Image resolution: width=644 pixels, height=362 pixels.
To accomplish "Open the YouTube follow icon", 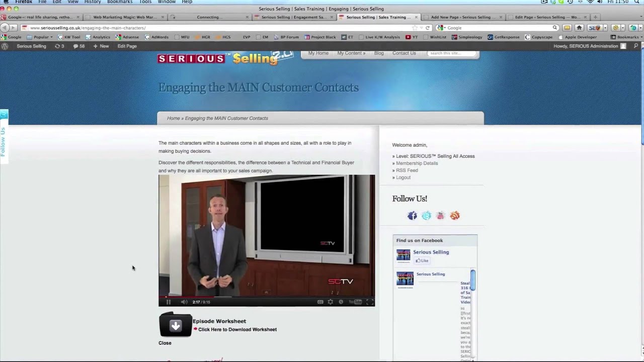I will [x=441, y=216].
